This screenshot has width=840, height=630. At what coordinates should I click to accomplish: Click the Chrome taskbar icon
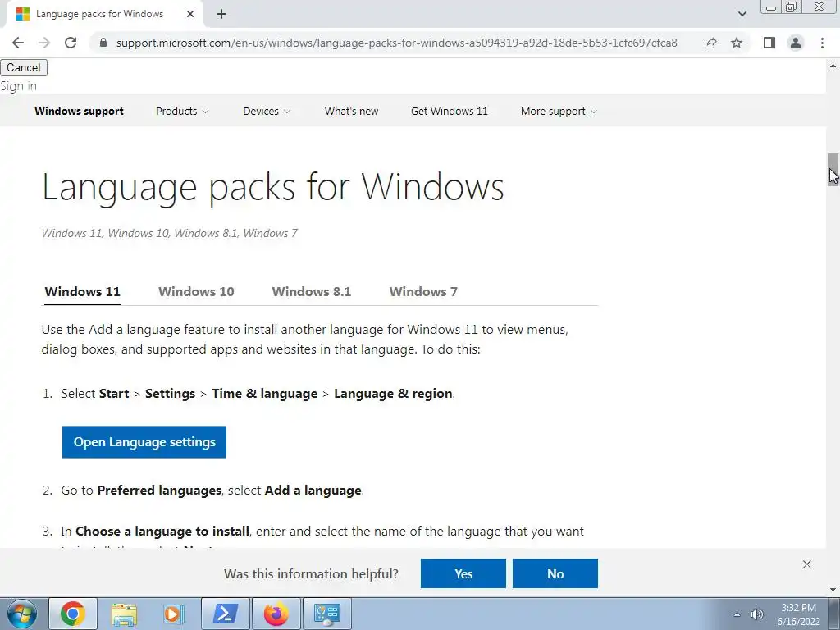73,614
